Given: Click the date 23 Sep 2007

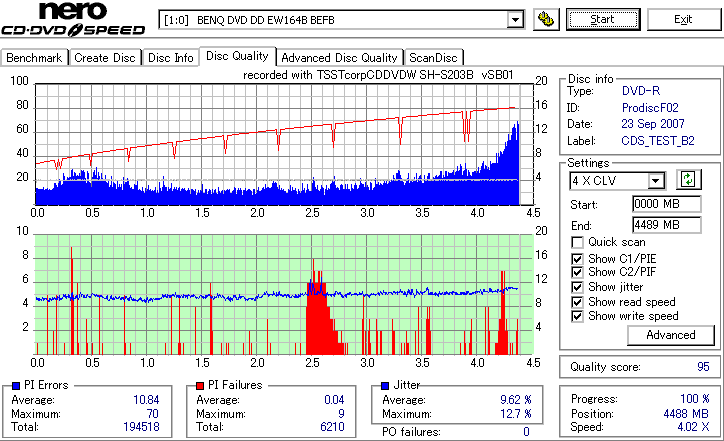Looking at the screenshot, I should click(653, 124).
